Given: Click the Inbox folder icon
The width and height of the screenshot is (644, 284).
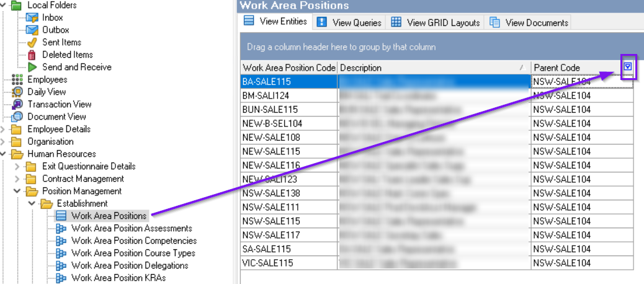Looking at the screenshot, I should tap(32, 17).
